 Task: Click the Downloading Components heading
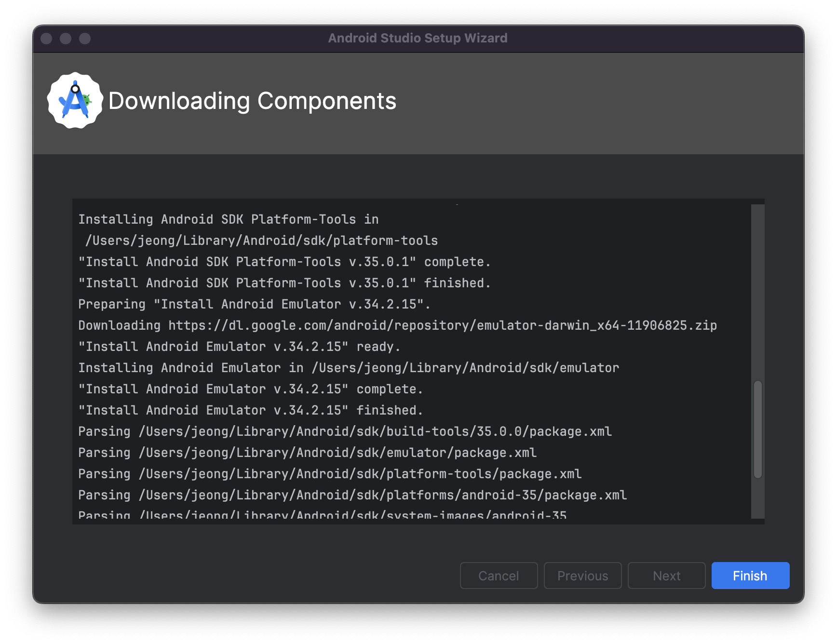pos(252,101)
